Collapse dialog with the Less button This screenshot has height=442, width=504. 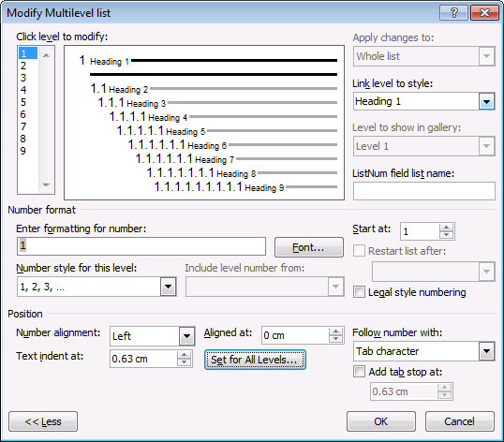(43, 421)
